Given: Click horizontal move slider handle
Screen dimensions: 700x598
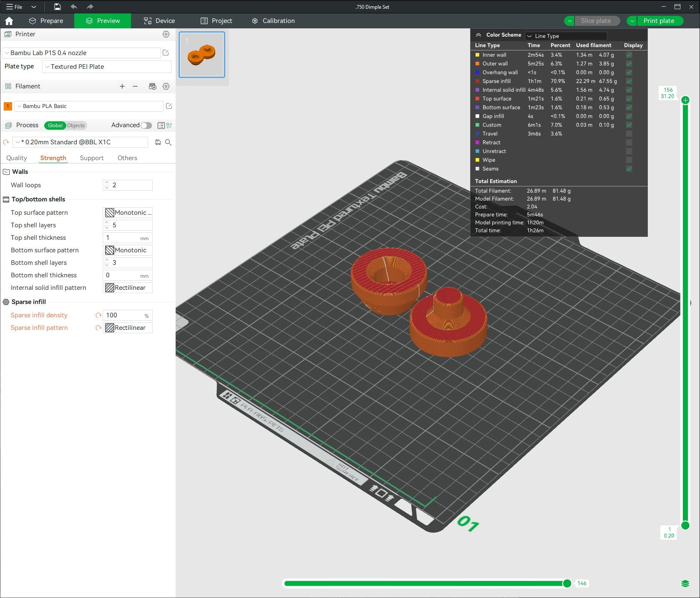Looking at the screenshot, I should point(567,583).
